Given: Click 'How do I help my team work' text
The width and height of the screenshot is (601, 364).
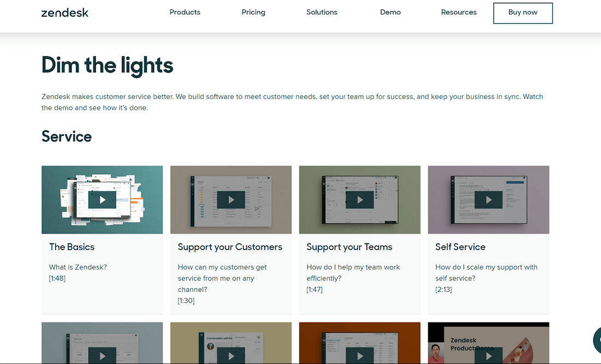Looking at the screenshot, I should (353, 272).
